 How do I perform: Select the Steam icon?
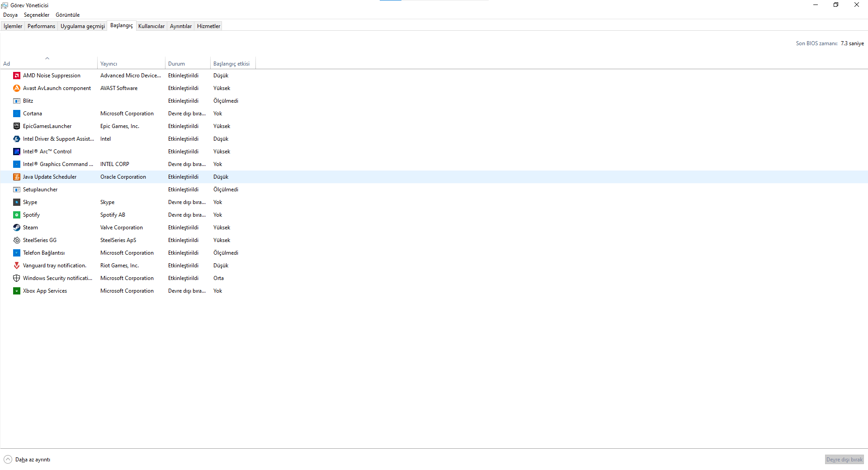tap(17, 228)
